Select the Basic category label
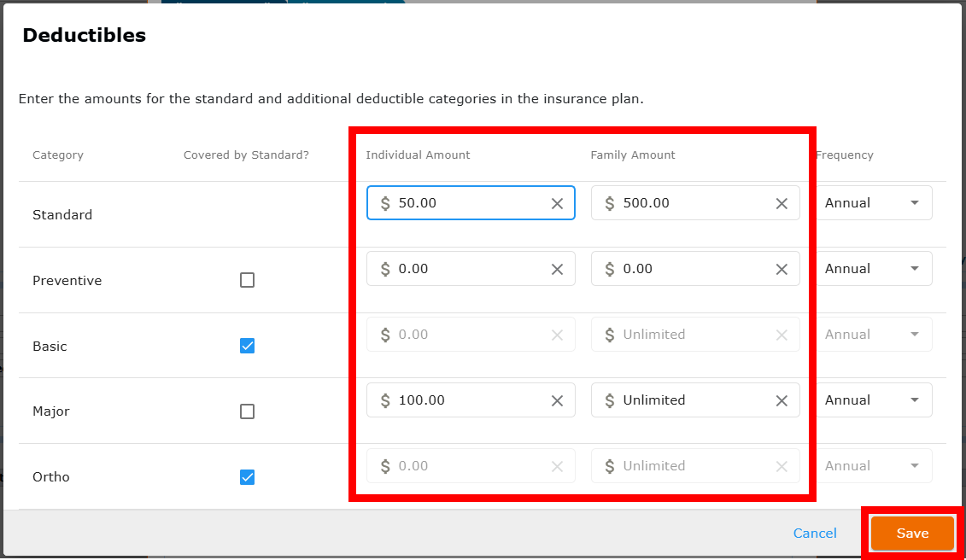This screenshot has height=560, width=966. 50,347
